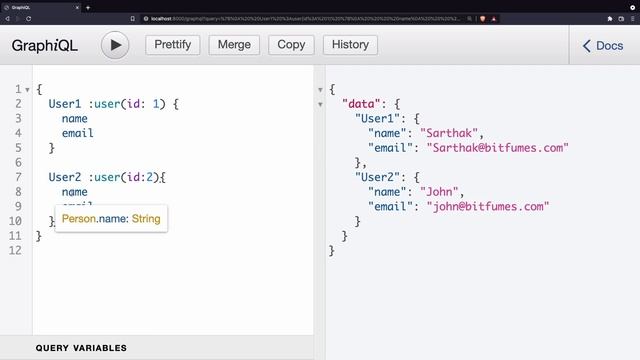Click the bookmark icon beside the address bar
The height and width of the screenshot is (360, 640).
pyautogui.click(x=133, y=19)
